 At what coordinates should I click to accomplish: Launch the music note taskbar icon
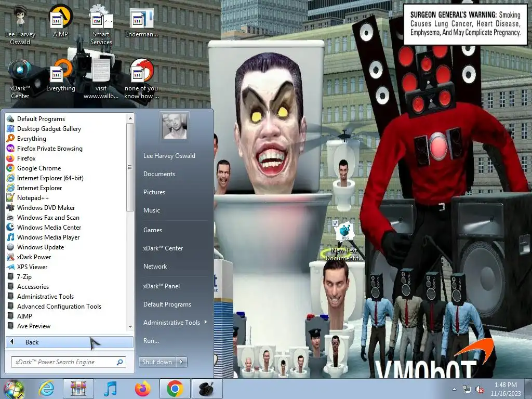[110, 389]
